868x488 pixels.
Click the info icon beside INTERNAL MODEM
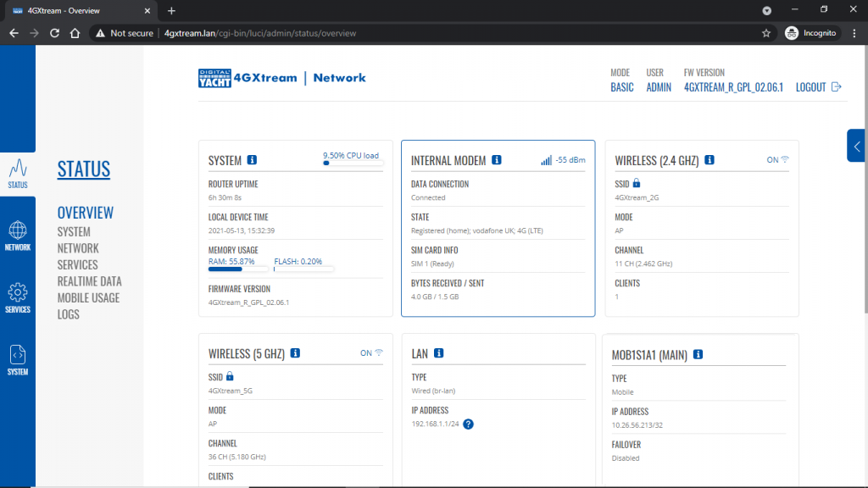tap(497, 160)
